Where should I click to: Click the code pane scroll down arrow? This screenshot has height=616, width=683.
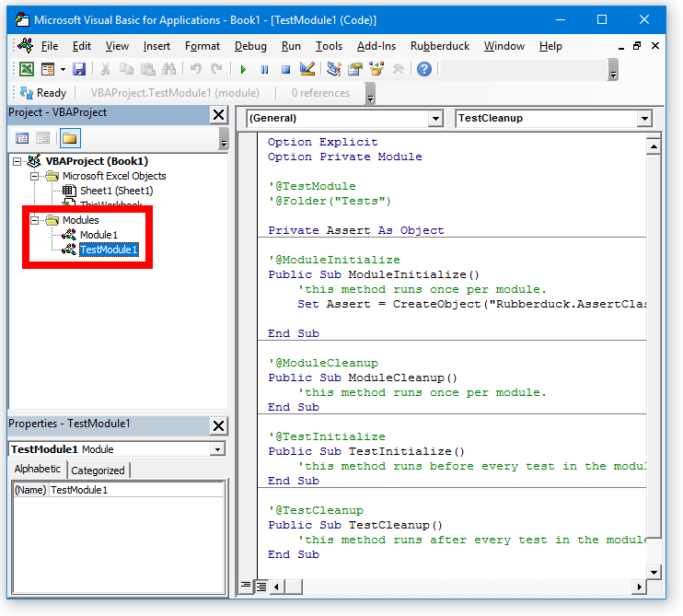click(x=654, y=573)
